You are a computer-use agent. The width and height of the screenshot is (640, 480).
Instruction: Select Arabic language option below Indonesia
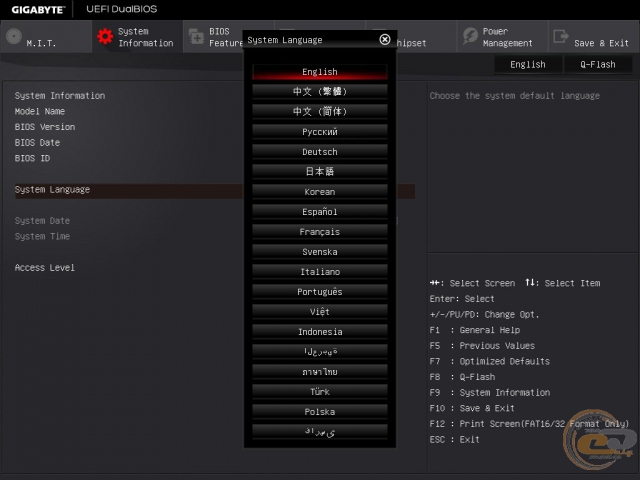320,352
